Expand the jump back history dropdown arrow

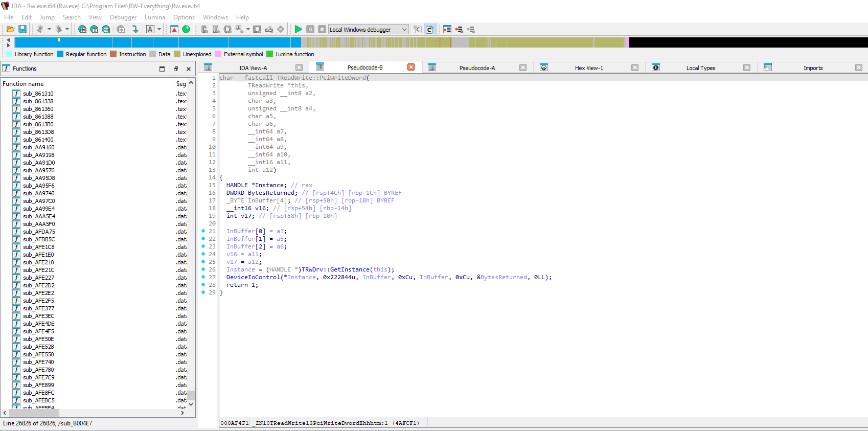(x=49, y=29)
